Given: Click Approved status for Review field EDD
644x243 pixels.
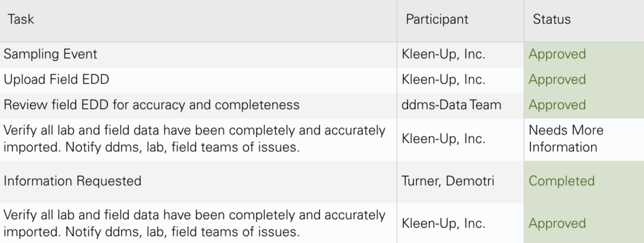Looking at the screenshot, I should [x=557, y=105].
